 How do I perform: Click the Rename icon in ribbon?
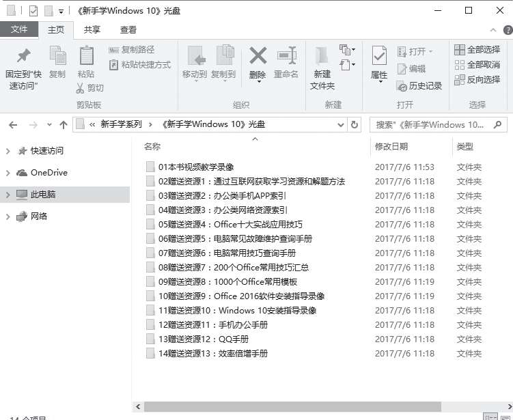point(286,57)
